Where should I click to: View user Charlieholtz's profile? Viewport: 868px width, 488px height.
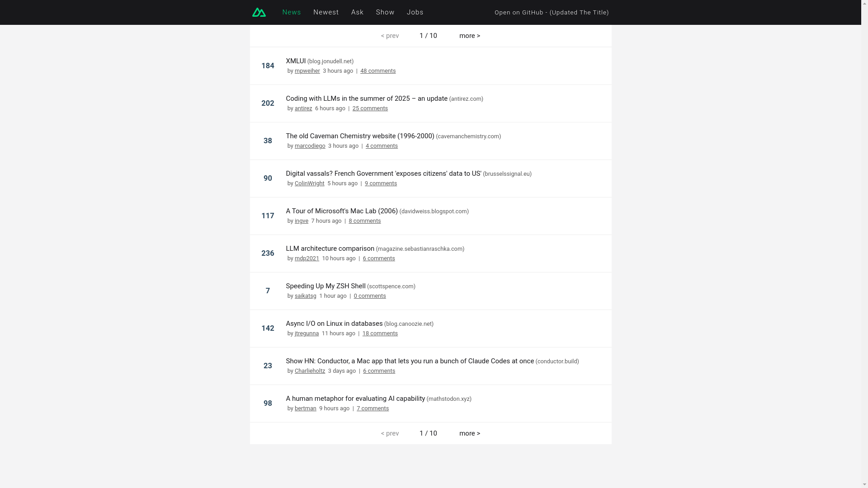310,371
